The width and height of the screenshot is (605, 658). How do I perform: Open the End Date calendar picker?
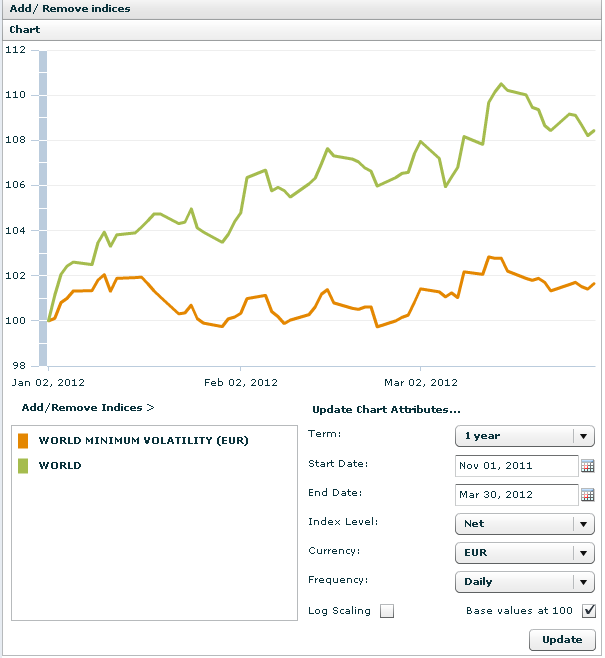pyautogui.click(x=587, y=495)
